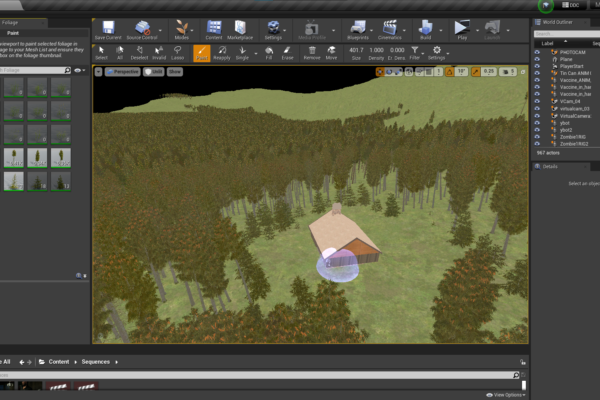The height and width of the screenshot is (400, 600).
Task: Click the World Outliner search field
Action: [x=566, y=34]
